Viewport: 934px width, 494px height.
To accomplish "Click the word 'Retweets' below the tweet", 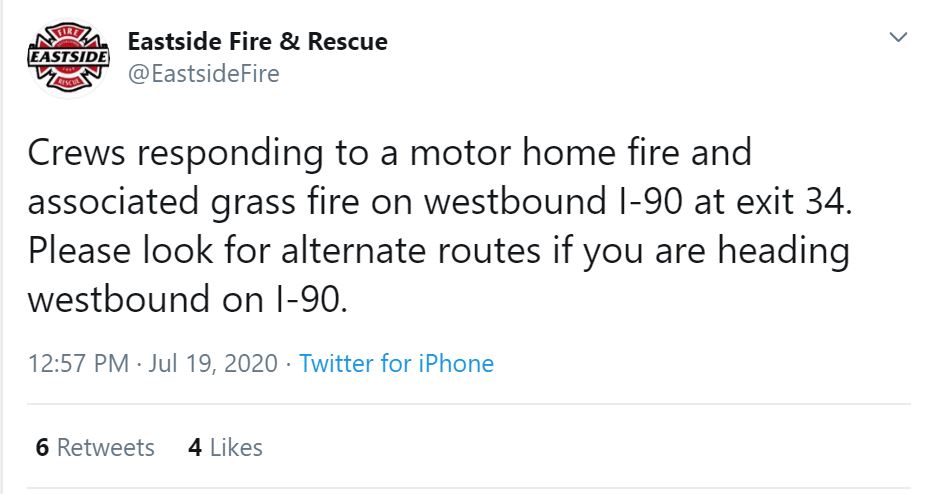I will tap(106, 447).
